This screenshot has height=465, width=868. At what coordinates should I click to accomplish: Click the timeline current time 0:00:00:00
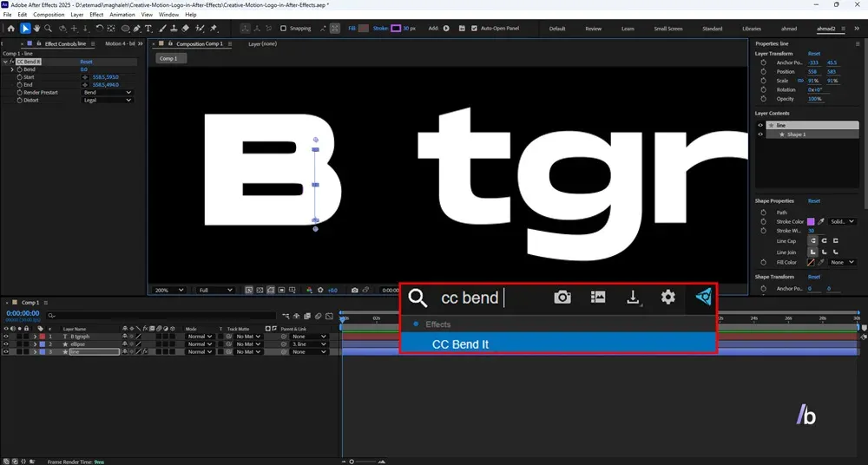(23, 313)
